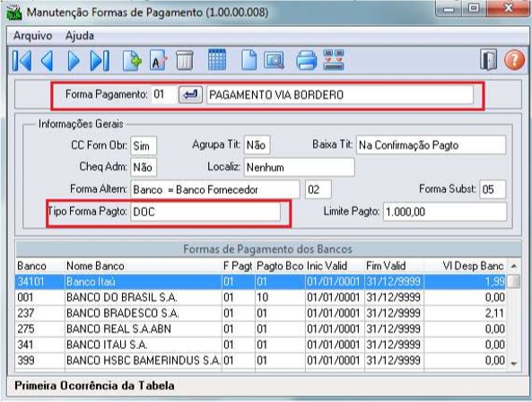Click the Forma Pagamento code field
Screen dimensions: 532x402
[x=164, y=94]
